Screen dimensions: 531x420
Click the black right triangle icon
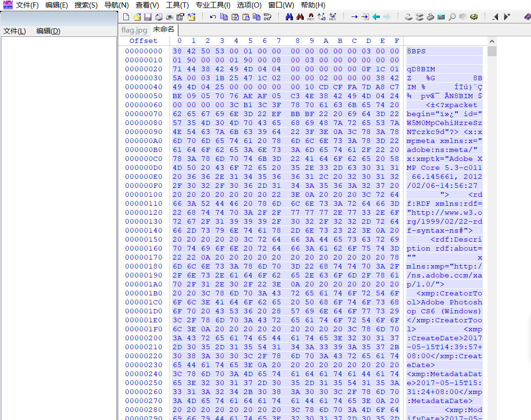(x=506, y=17)
